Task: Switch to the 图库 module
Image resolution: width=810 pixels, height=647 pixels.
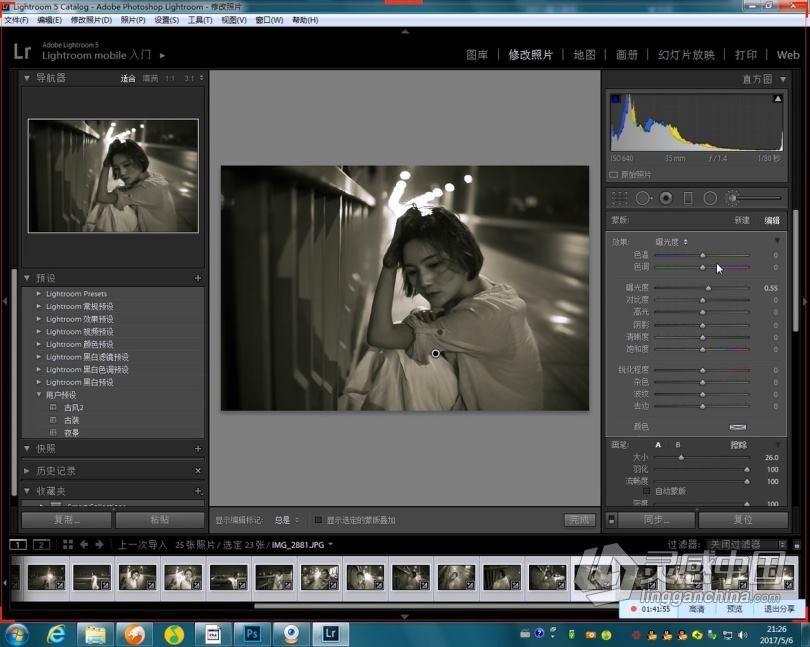Action: (477, 55)
